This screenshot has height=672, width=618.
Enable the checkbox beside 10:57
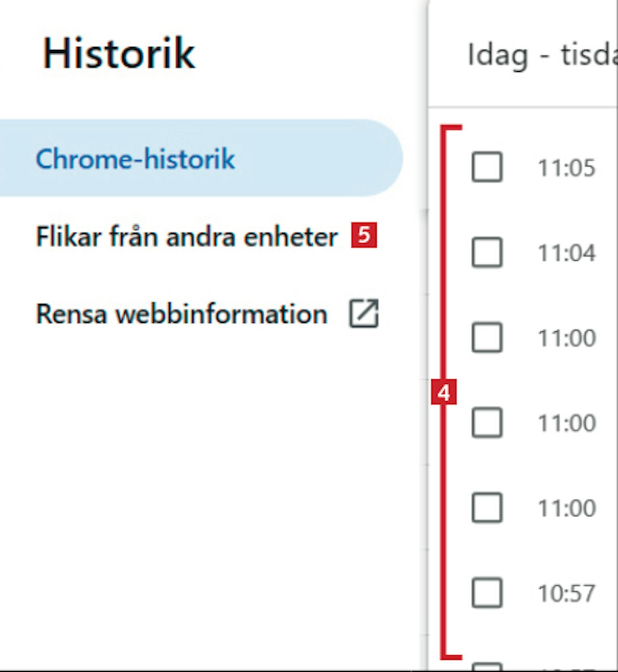[x=487, y=593]
